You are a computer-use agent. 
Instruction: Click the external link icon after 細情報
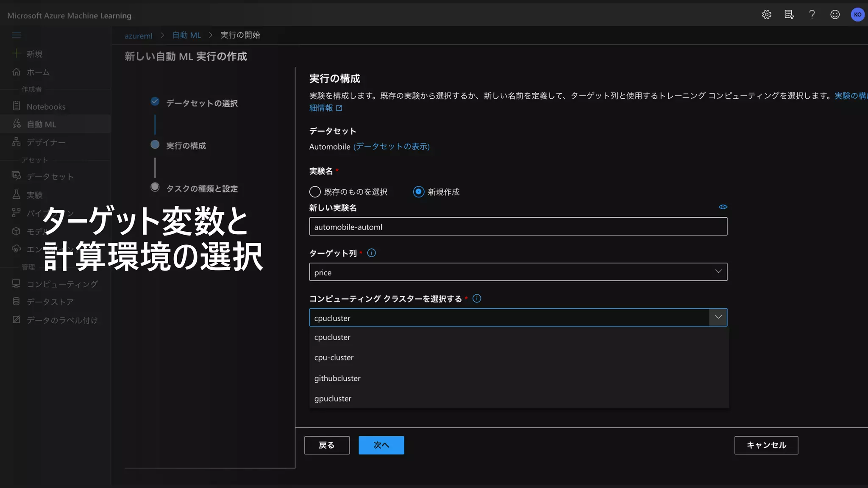click(339, 108)
